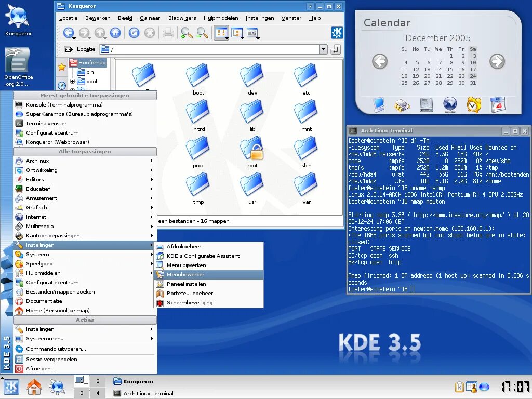Clear the location bar with the black X icon
Viewport: 532px width, 399px height.
[x=68, y=49]
